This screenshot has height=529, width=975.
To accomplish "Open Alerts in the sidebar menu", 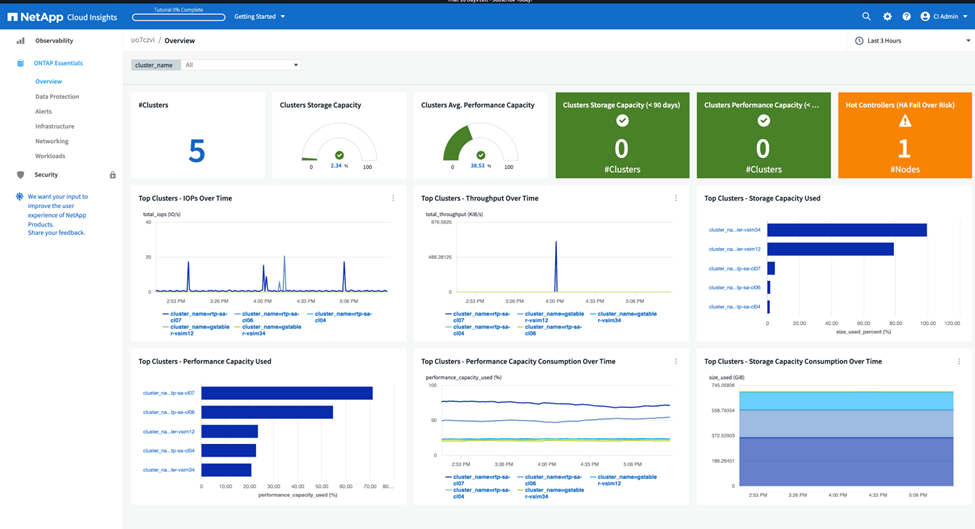I will point(44,112).
